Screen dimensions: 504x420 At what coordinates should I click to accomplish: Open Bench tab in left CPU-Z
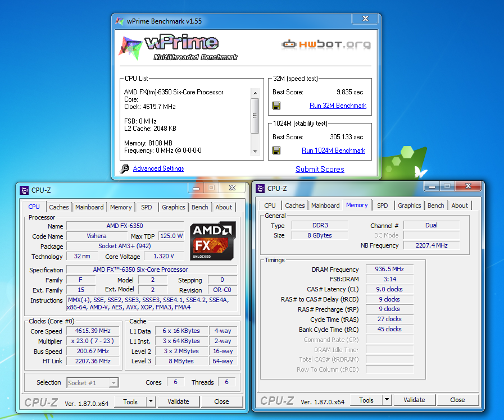point(199,207)
